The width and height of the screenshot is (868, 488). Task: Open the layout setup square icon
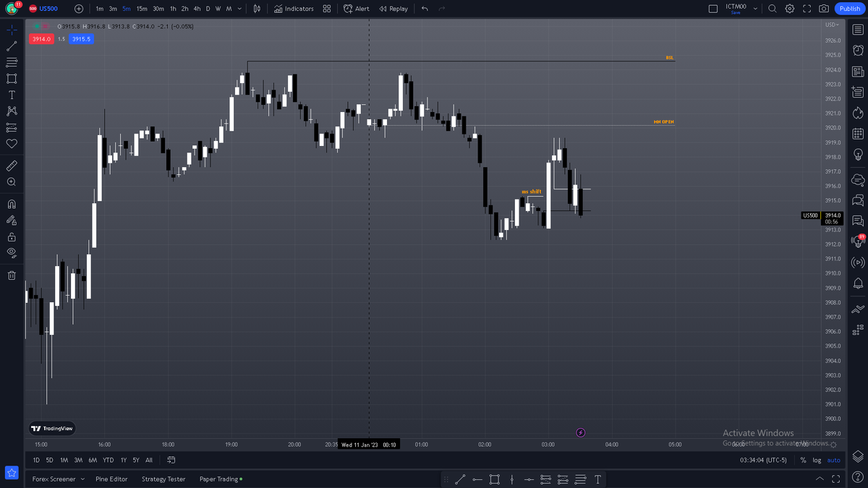713,9
